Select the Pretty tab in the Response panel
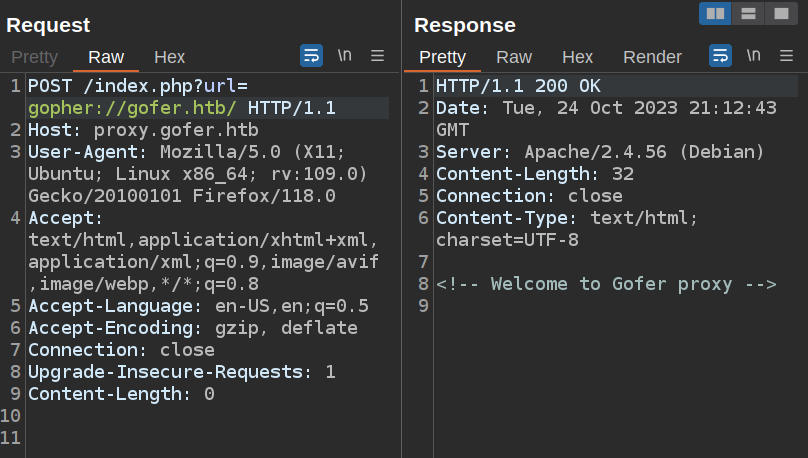Screen dimensions: 808x458 (x=442, y=57)
